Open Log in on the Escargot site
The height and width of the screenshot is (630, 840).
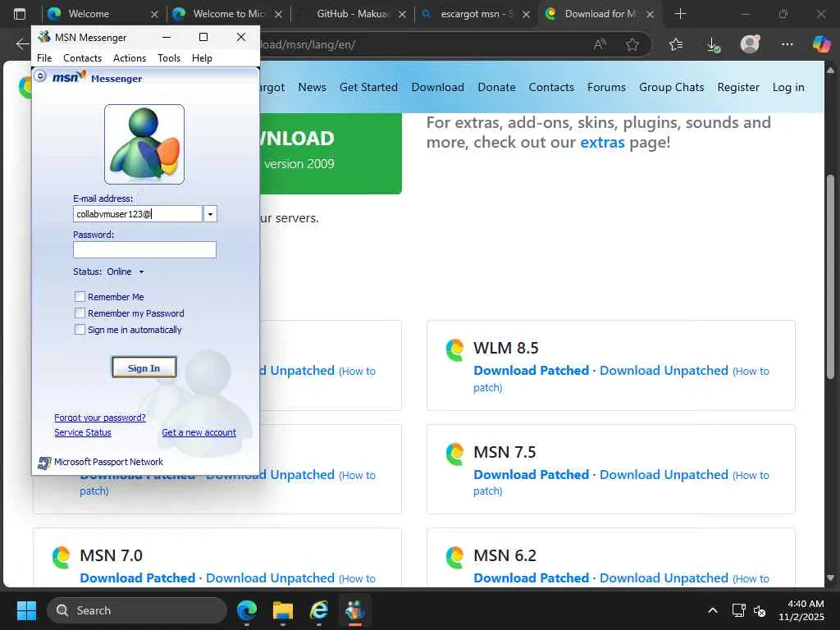click(x=788, y=87)
